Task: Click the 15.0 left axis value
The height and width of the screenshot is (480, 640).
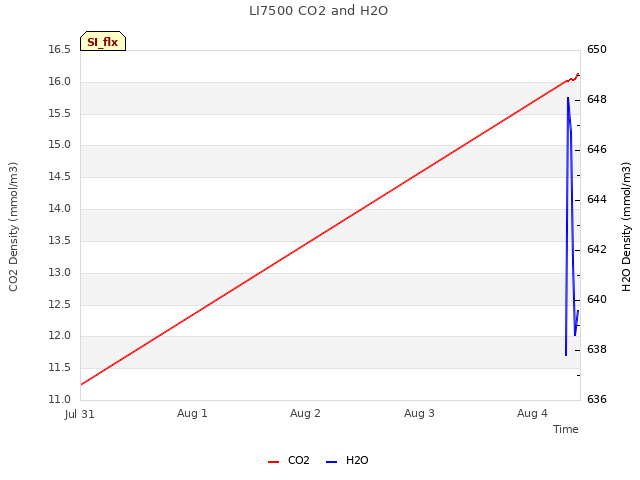Action: pos(60,144)
